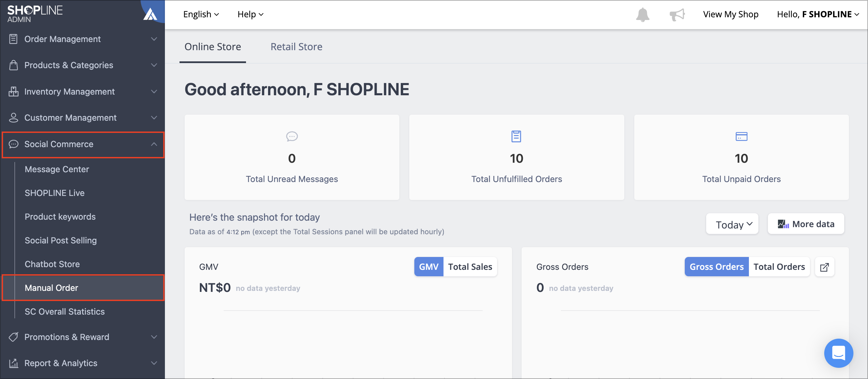Open the Hello, F SHOPLINE account menu
Image resolution: width=868 pixels, height=379 pixels.
coord(818,14)
